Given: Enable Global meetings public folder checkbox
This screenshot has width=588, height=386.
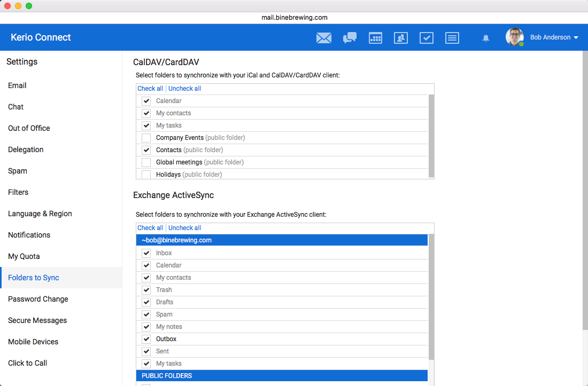Looking at the screenshot, I should [146, 162].
